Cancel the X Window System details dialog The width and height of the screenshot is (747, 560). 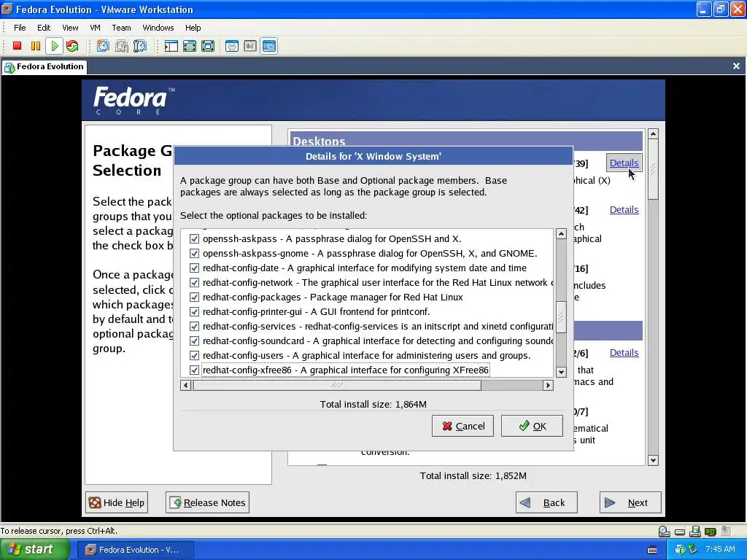click(463, 426)
